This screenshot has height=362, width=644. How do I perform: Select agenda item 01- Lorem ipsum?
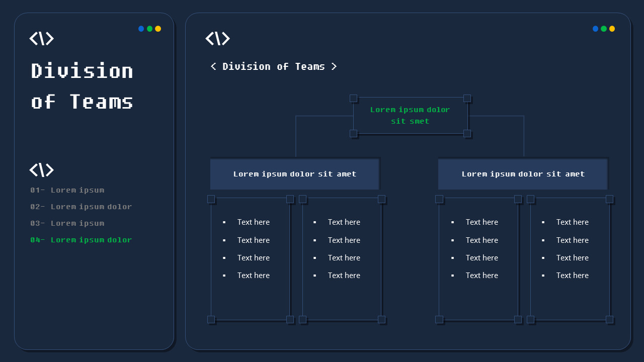(x=67, y=190)
